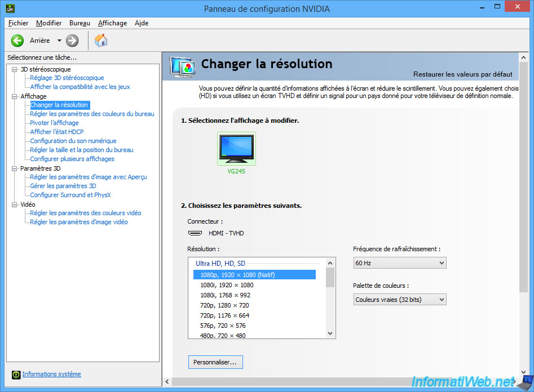
Task: Open the Home icon in toolbar
Action: (101, 41)
